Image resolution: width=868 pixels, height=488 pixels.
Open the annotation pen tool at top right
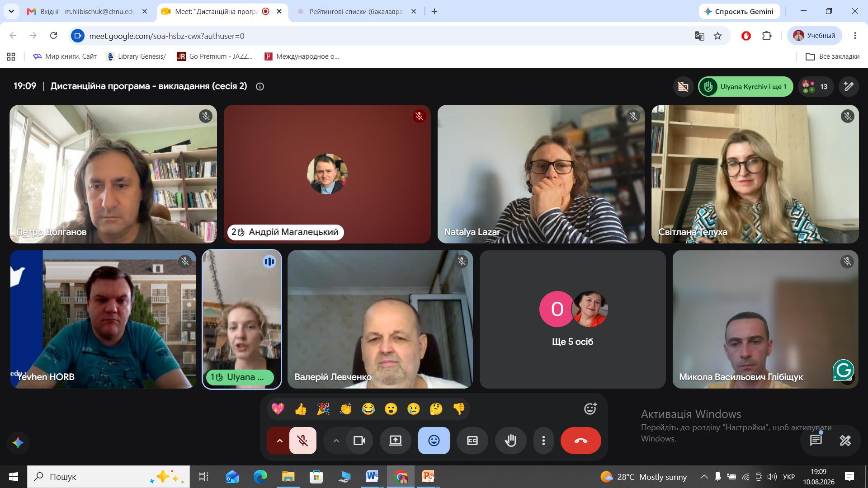(849, 86)
